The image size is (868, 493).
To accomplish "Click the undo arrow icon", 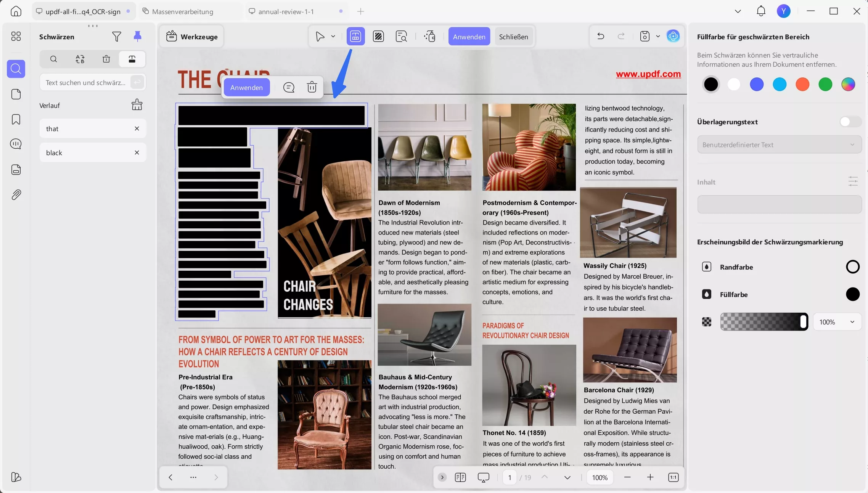I will click(x=601, y=36).
